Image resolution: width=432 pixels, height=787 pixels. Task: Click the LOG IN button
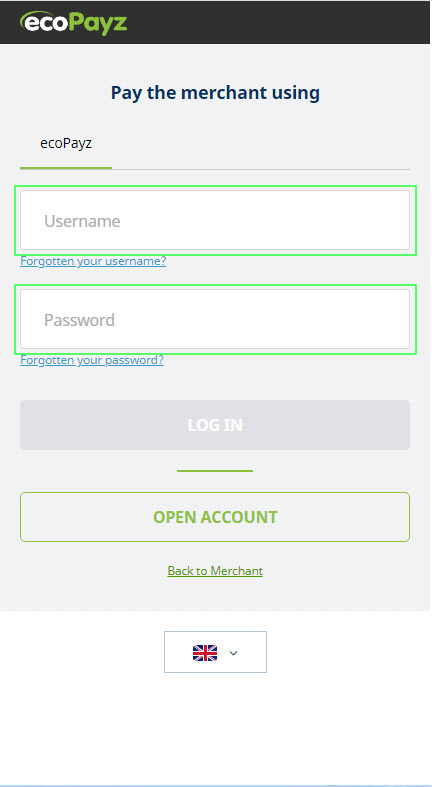(215, 425)
